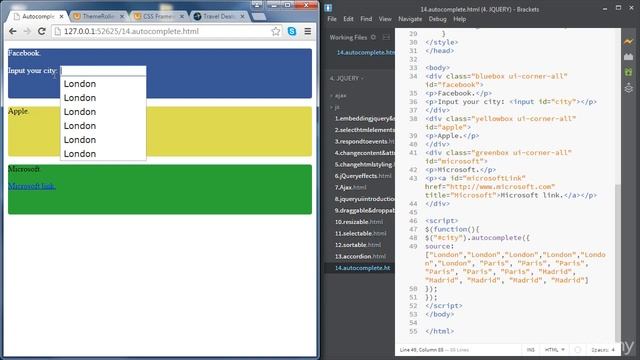Screen dimensions: 640x360
Task: Bookmark this page with the star icon
Action: [276, 31]
